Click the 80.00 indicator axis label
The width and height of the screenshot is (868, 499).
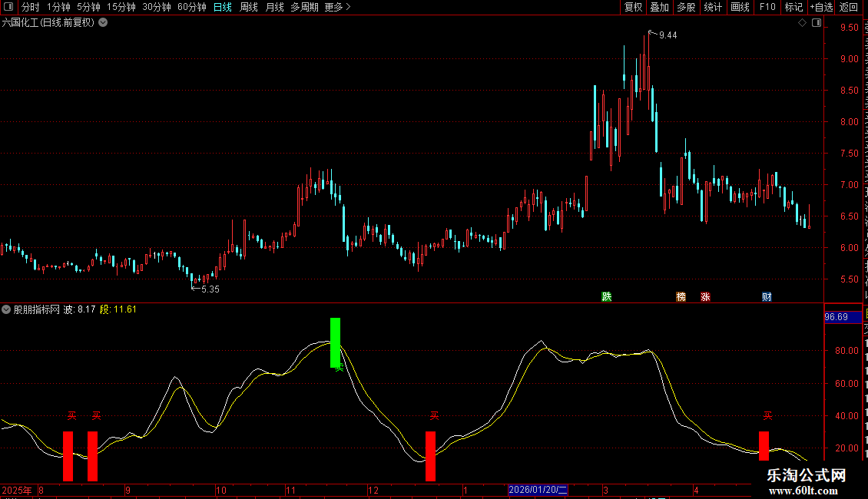[846, 351]
